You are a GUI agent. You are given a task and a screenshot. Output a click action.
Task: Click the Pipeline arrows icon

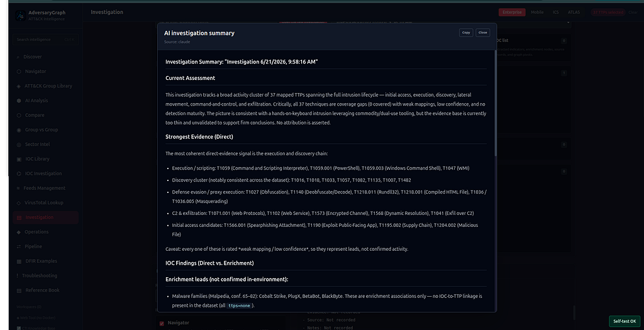pos(18,246)
